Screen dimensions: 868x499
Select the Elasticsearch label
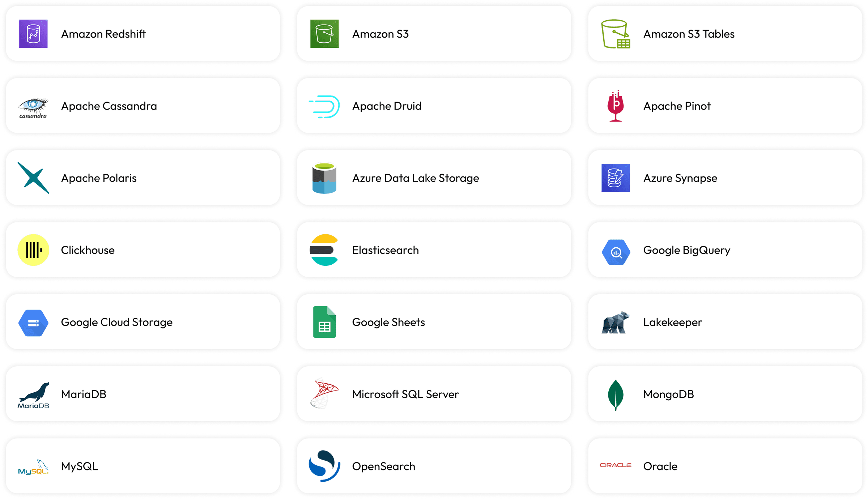(x=386, y=250)
